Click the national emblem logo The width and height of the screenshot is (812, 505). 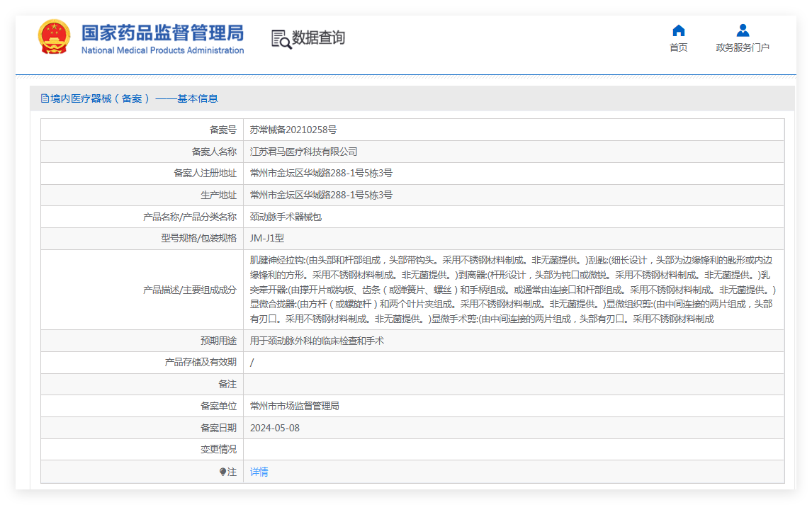(55, 38)
